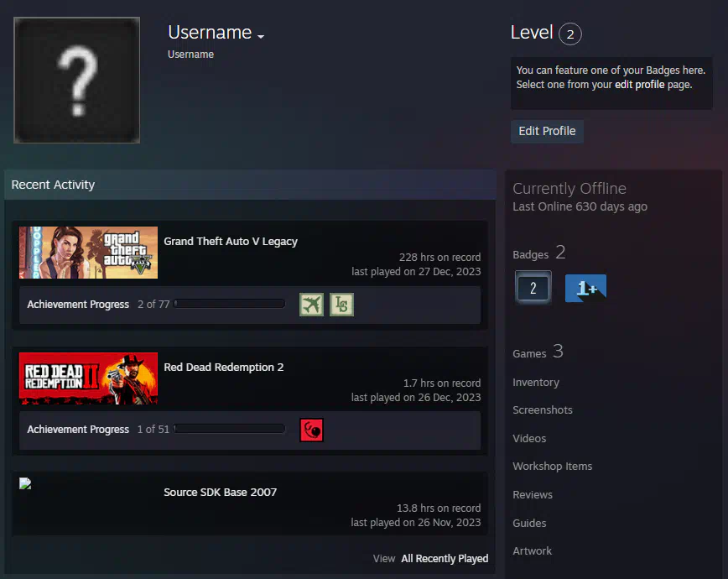Image resolution: width=728 pixels, height=579 pixels.
Task: Open the Games section link
Action: tap(529, 353)
